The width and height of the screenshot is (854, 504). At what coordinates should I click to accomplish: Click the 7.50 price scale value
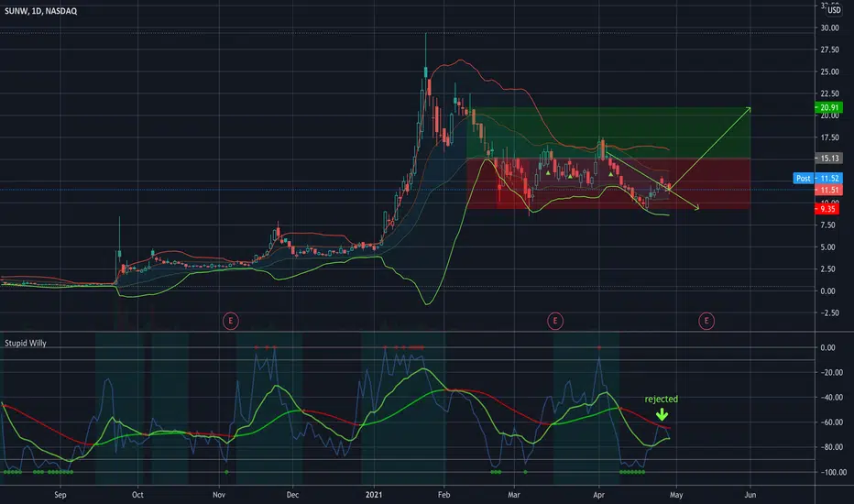pyautogui.click(x=827, y=225)
